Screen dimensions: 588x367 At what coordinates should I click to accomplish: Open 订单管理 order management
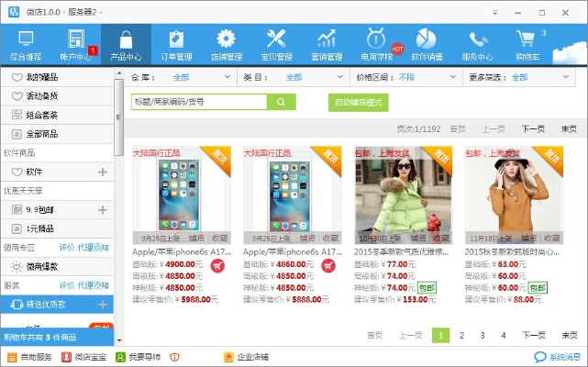point(176,45)
